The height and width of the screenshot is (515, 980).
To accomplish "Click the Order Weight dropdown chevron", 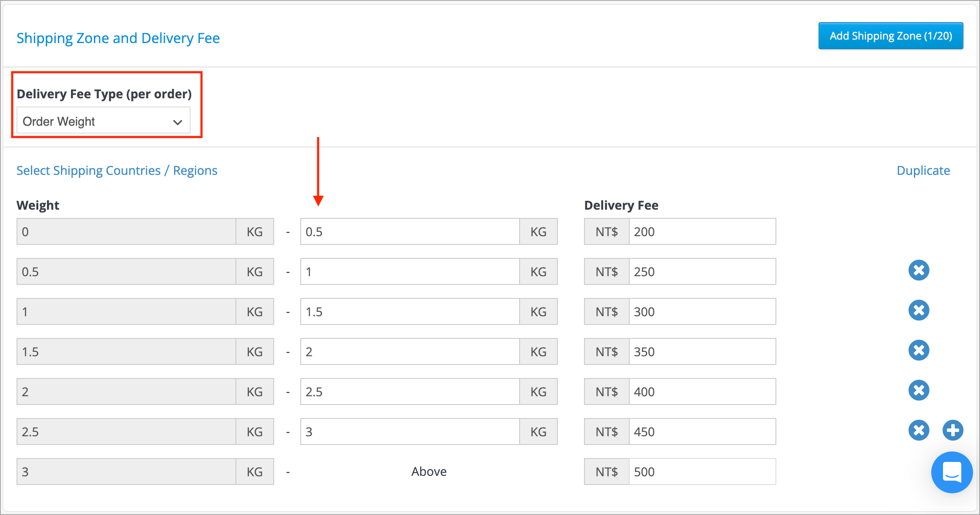I will tap(178, 122).
